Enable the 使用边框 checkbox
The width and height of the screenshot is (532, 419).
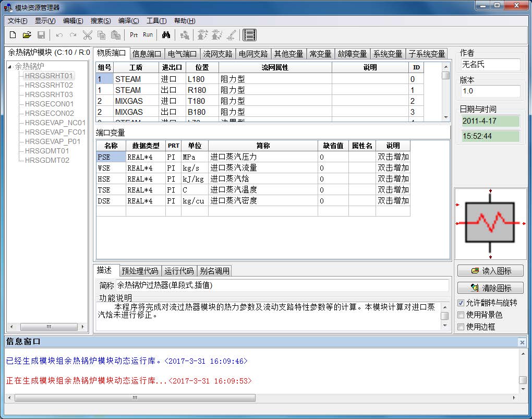pyautogui.click(x=461, y=327)
